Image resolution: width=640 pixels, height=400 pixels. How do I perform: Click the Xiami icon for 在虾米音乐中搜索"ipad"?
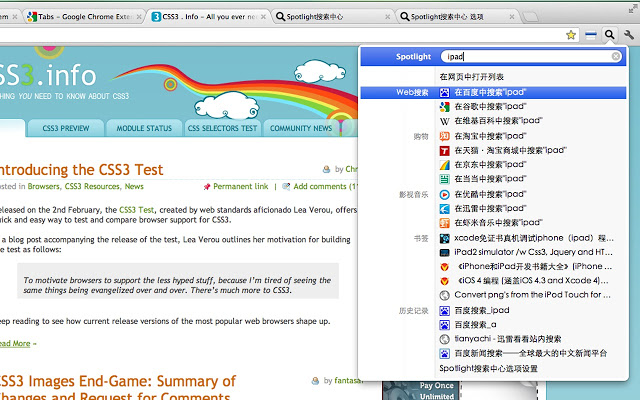(x=444, y=223)
